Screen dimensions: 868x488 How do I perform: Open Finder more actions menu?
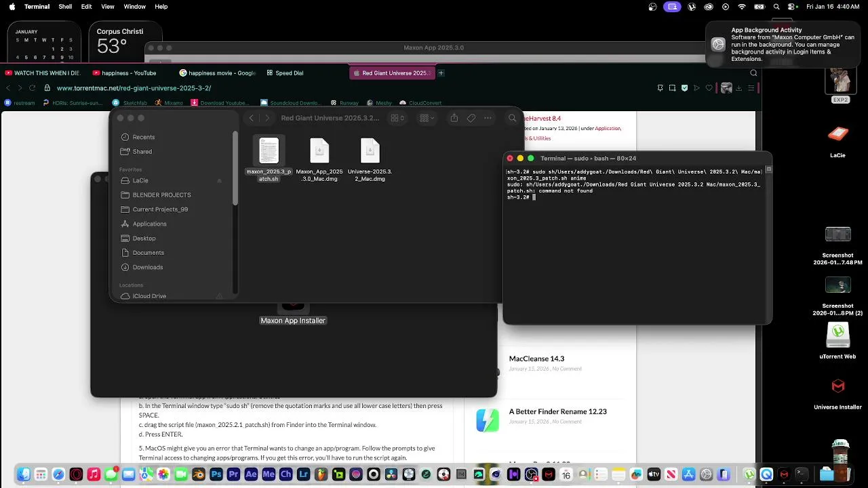(x=488, y=118)
